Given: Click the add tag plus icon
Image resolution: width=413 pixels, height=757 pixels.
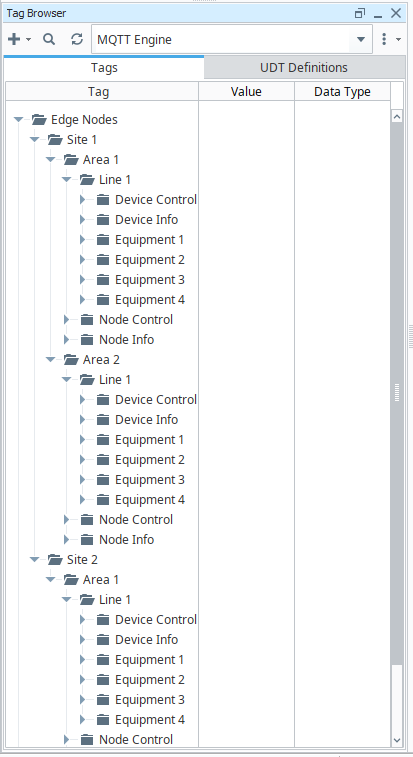Looking at the screenshot, I should [14, 39].
